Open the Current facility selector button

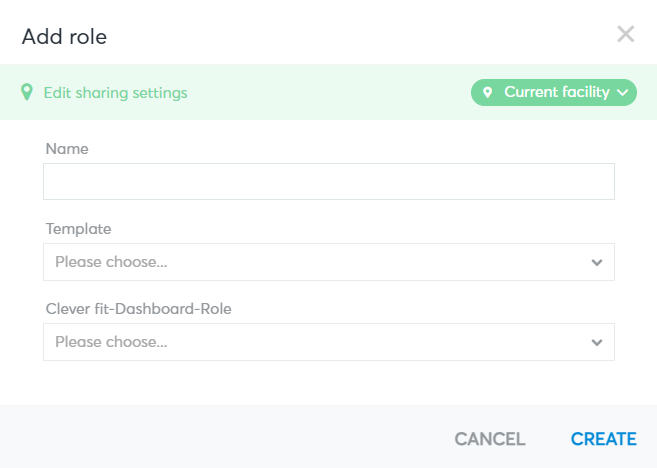(554, 92)
